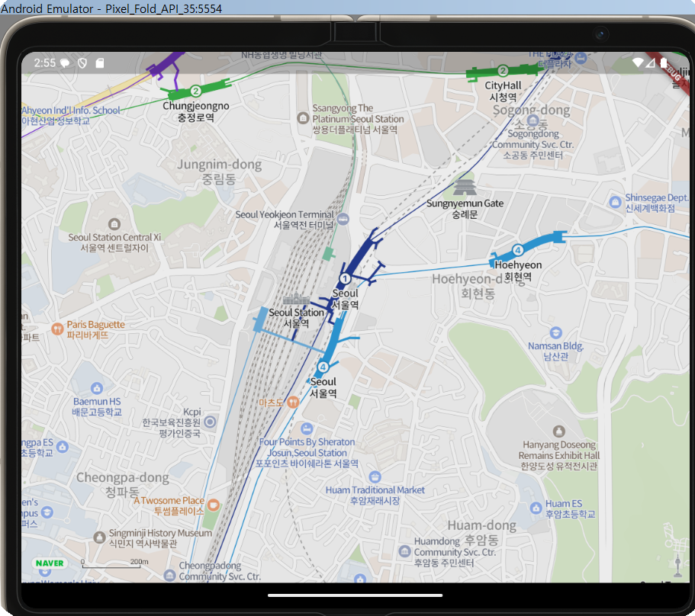
Task: Tap the Four Points By Sheraton hotel icon
Action: (306, 428)
